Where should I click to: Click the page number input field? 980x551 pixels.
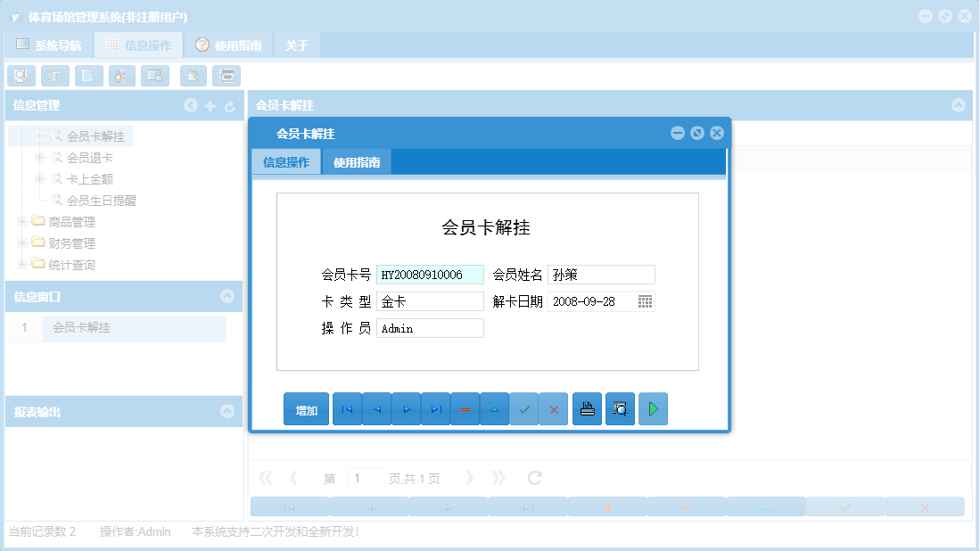tap(365, 477)
